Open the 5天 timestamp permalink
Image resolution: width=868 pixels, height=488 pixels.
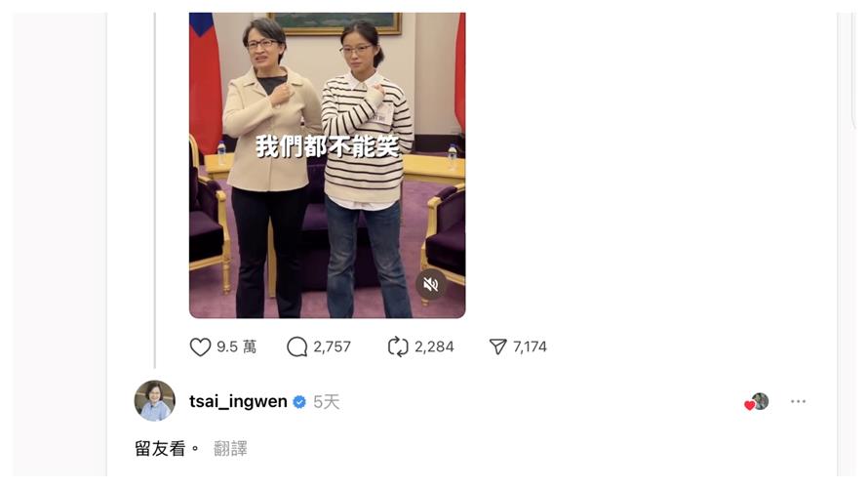point(326,402)
